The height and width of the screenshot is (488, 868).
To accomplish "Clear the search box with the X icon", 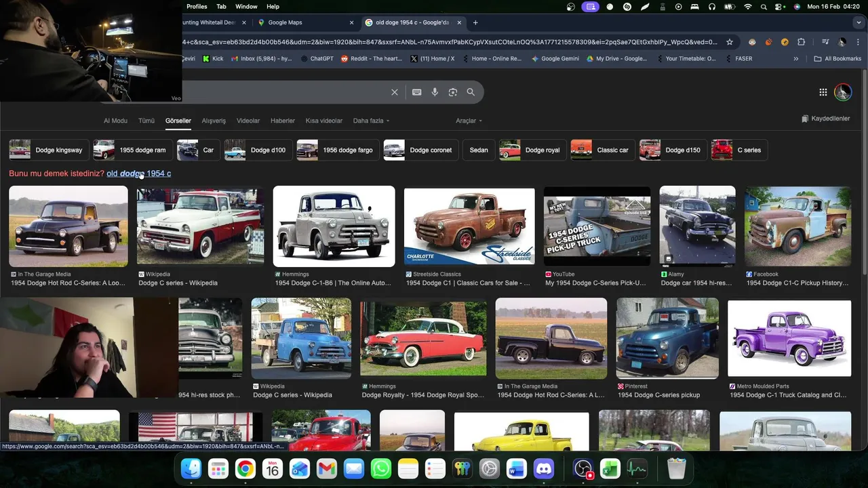I will click(x=395, y=92).
